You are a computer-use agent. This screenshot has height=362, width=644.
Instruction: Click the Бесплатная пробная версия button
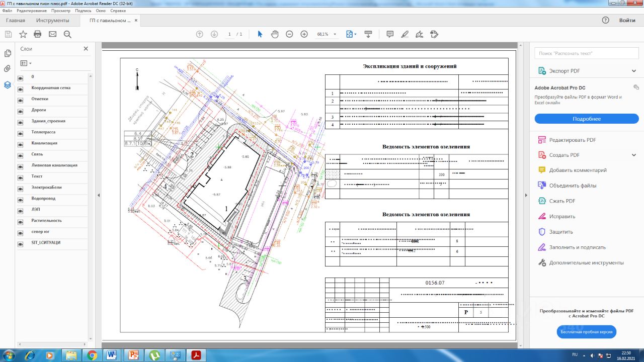point(586,332)
